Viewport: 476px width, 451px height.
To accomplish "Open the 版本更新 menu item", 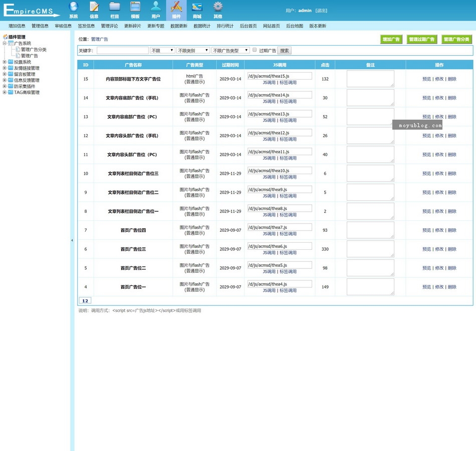I will click(x=318, y=26).
